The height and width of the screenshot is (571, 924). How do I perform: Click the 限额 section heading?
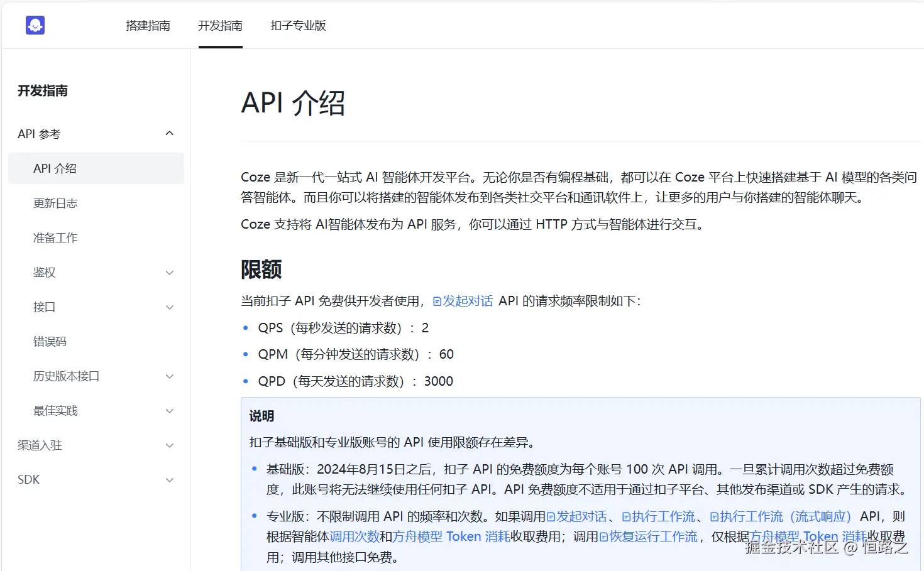point(261,269)
